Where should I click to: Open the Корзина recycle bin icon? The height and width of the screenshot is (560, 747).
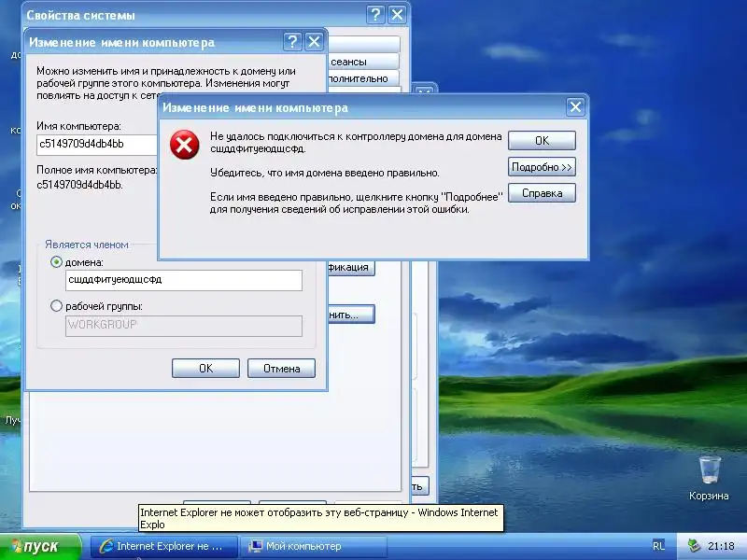(x=709, y=478)
